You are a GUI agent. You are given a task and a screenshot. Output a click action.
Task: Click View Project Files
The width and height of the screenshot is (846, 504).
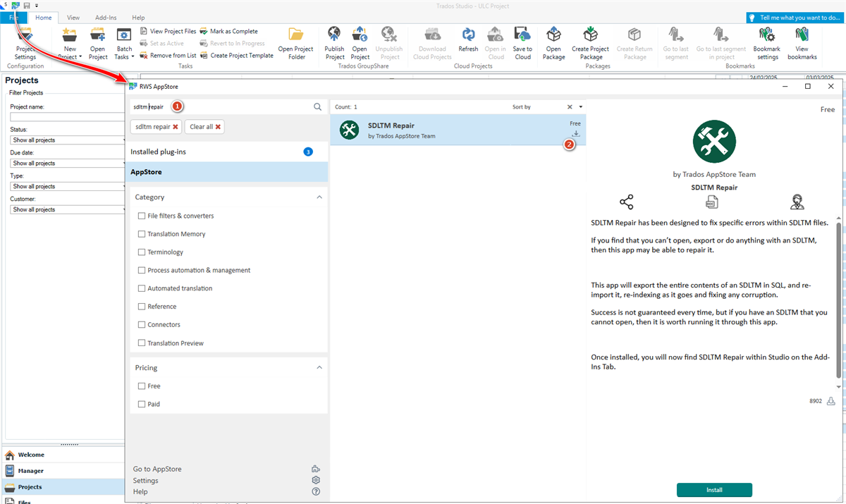tap(168, 31)
